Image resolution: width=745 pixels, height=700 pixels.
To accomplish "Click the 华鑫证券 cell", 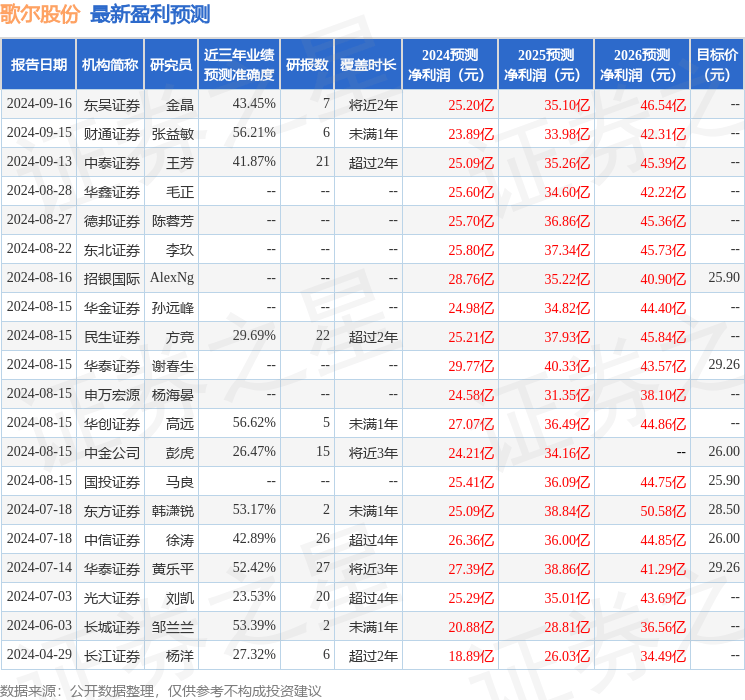I will [112, 192].
